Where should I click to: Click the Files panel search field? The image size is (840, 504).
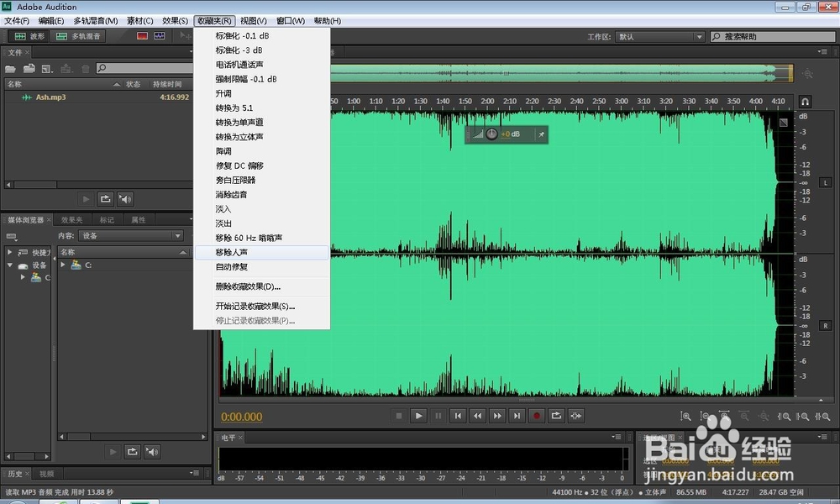tap(144, 68)
